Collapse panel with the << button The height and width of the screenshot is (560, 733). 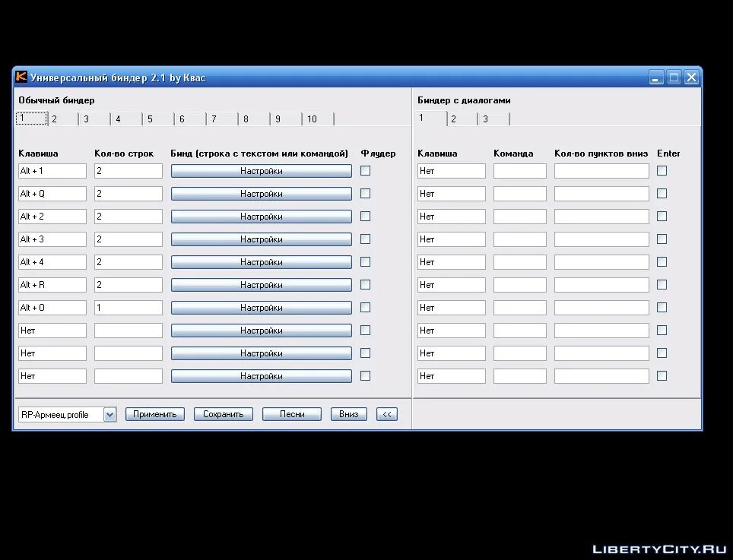click(387, 414)
